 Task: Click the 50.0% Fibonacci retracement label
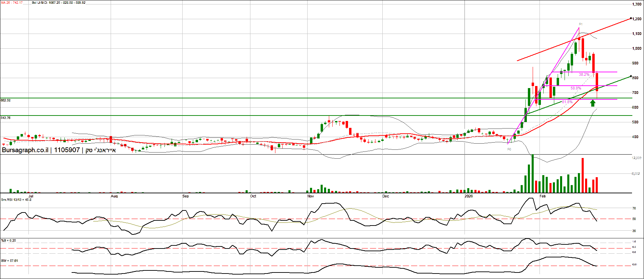[576, 88]
